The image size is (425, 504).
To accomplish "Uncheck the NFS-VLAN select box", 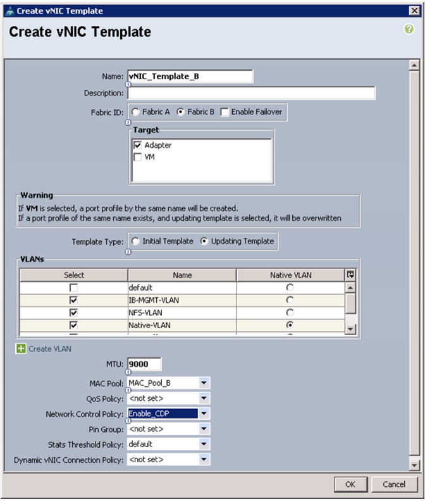I will (73, 313).
